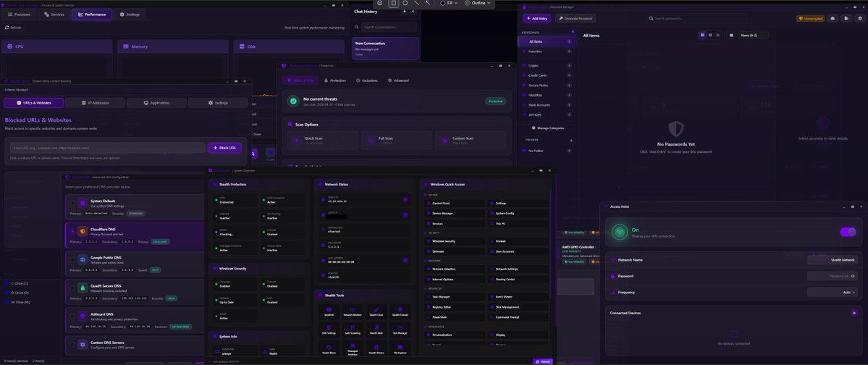Viewport: 868px width, 365px height.
Task: Select Credit Cards category
Action: pos(547,75)
